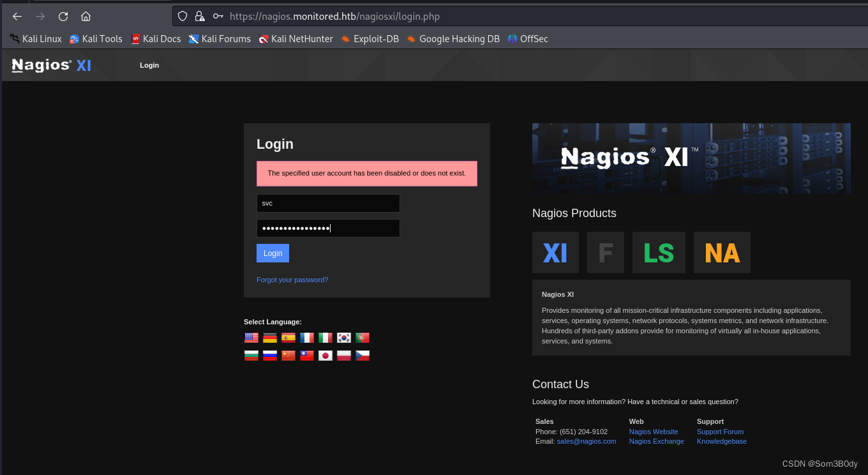Click the username field containing svc
The height and width of the screenshot is (475, 868).
[x=328, y=203]
